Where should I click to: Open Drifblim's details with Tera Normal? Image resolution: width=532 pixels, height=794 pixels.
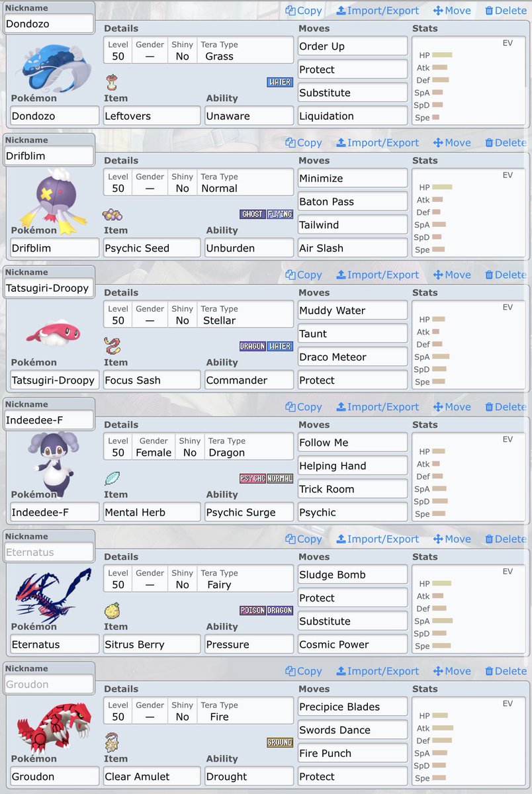pyautogui.click(x=199, y=182)
